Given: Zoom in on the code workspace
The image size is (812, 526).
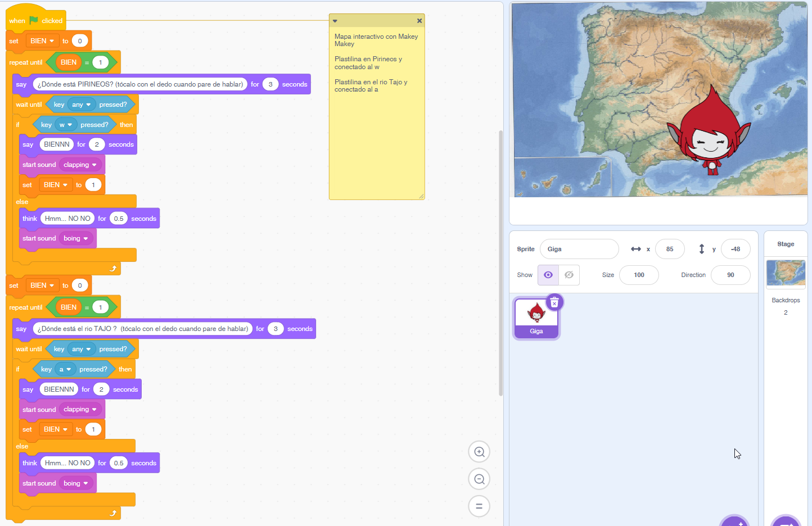Looking at the screenshot, I should (479, 452).
